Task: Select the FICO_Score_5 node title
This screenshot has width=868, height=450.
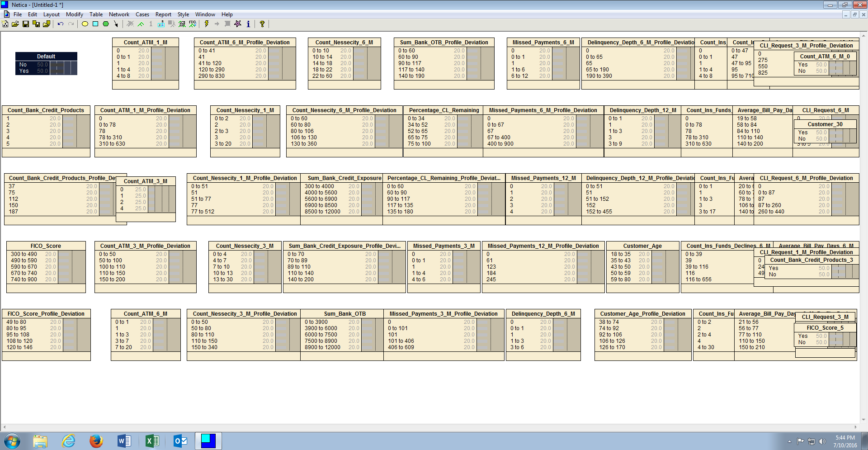Action: [x=825, y=328]
